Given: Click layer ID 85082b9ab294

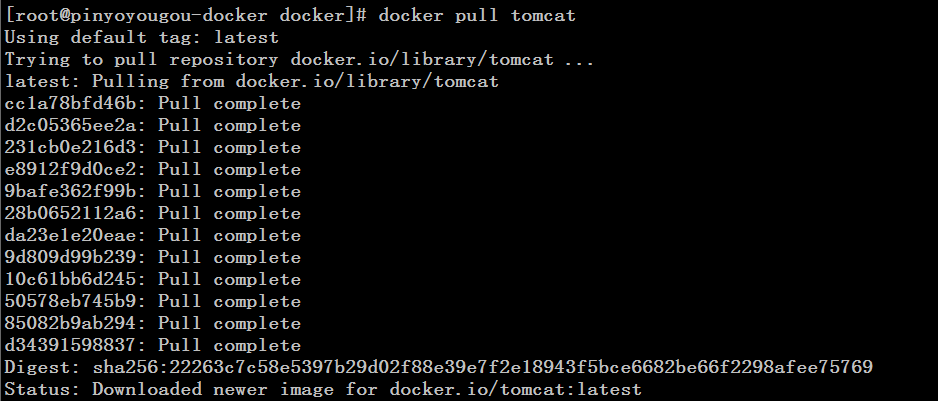Looking at the screenshot, I should pyautogui.click(x=71, y=323).
